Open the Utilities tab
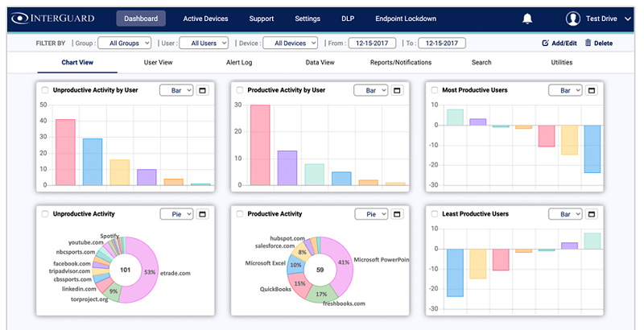 pos(562,63)
